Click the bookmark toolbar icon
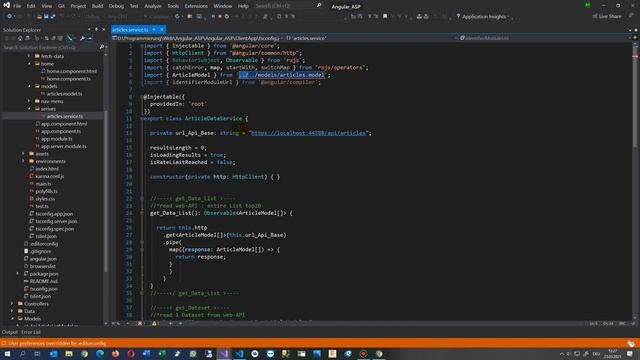Screen dimensions: 640x360 pos(384,16)
